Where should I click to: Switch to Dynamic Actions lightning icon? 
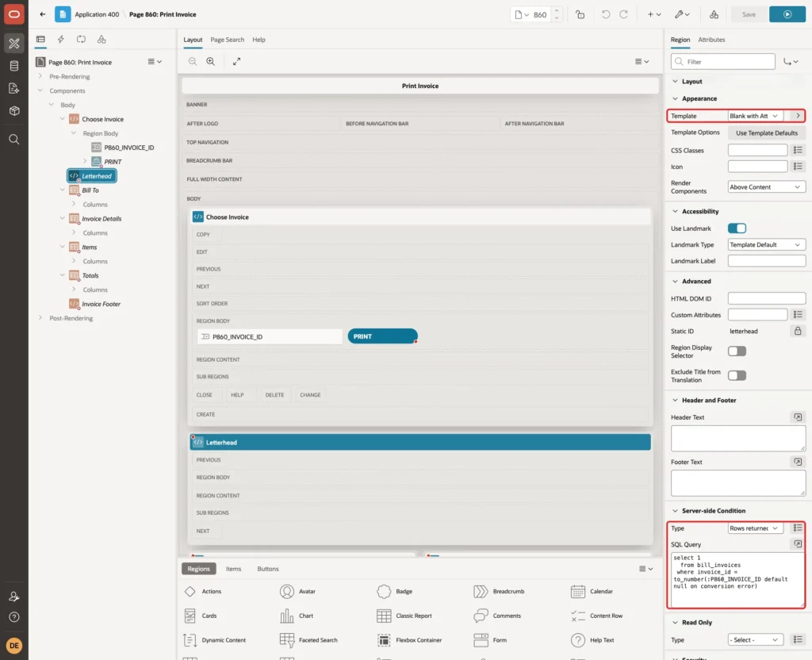pyautogui.click(x=60, y=40)
